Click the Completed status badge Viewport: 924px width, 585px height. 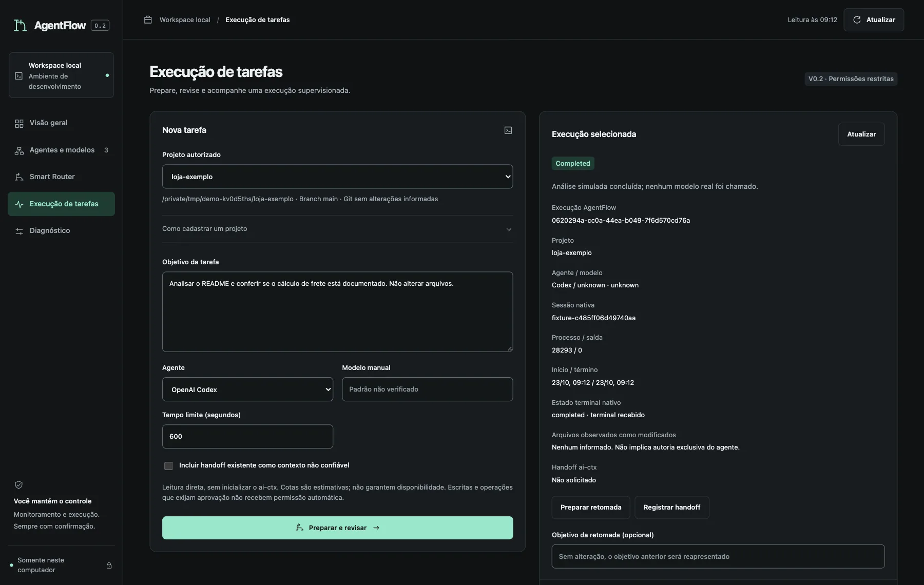[573, 163]
